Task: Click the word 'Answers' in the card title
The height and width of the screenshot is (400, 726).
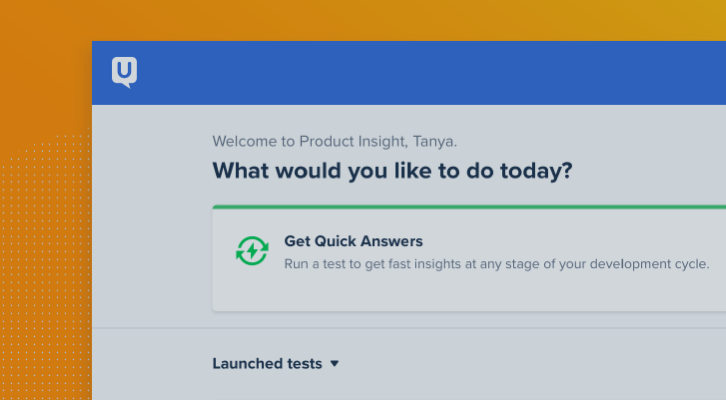Action: (x=392, y=241)
